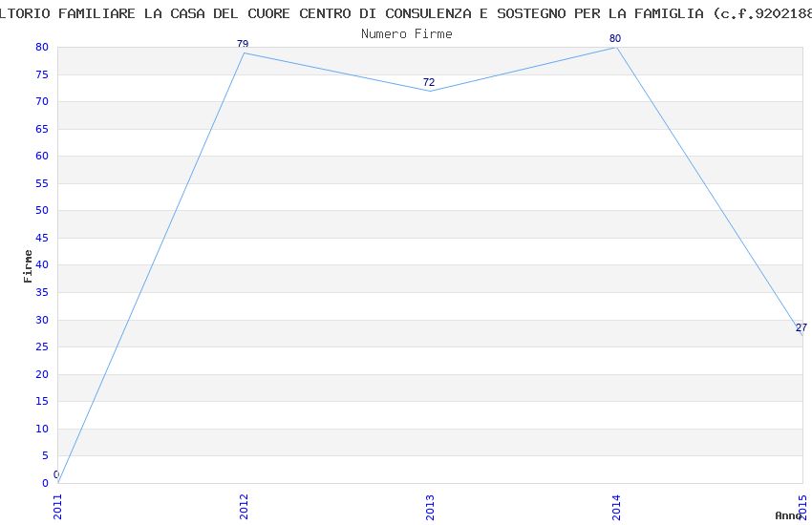
Task: Click the y-axis tick value 75
Action: tap(42, 74)
